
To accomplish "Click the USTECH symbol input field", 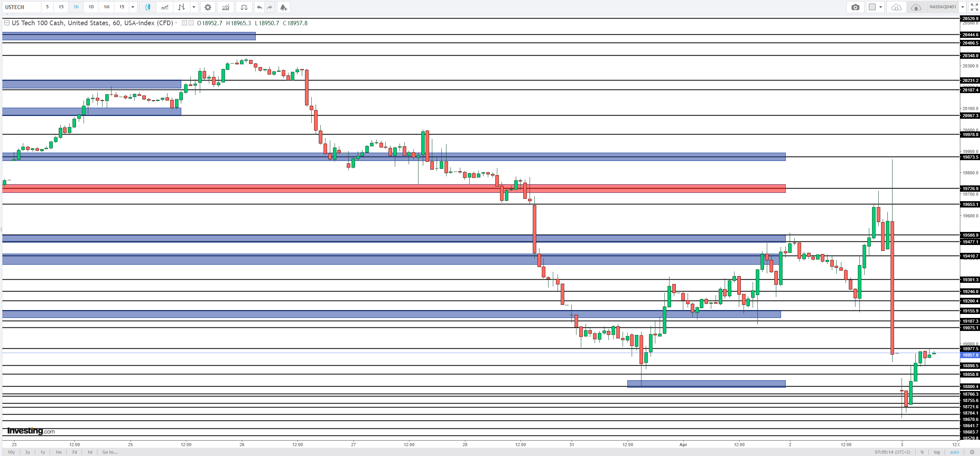I will [22, 7].
